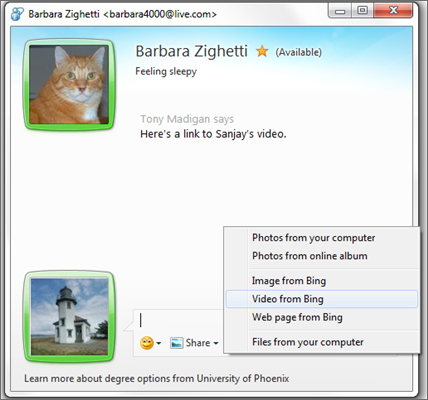Select Photos from your computer

(x=322, y=238)
